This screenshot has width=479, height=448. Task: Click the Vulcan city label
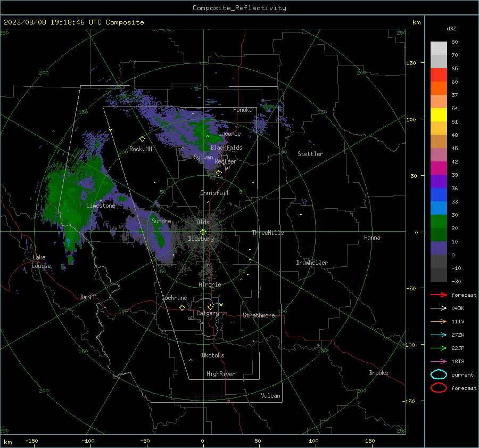(270, 396)
